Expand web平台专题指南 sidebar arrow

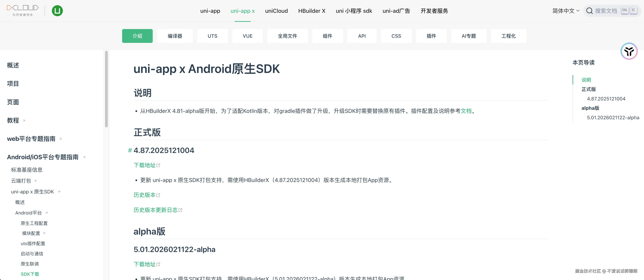[61, 139]
